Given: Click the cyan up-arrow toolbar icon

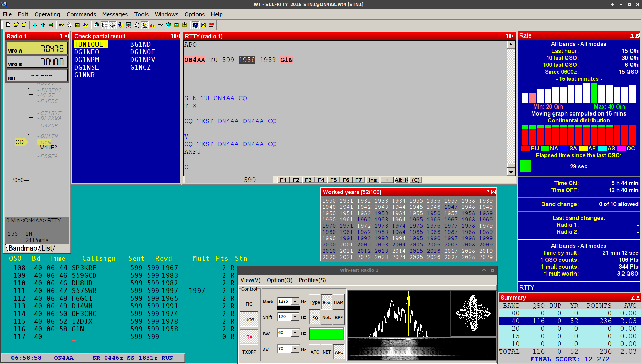Looking at the screenshot, I should click(42, 25).
